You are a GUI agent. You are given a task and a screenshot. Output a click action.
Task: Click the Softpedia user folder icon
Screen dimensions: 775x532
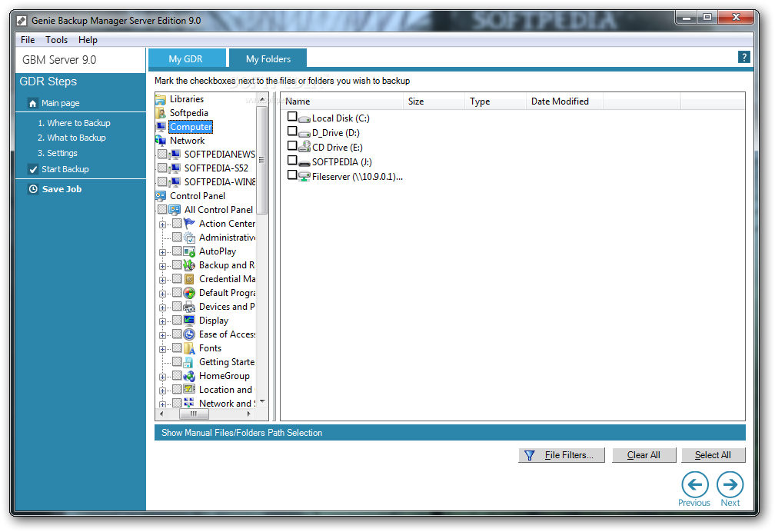pyautogui.click(x=161, y=113)
